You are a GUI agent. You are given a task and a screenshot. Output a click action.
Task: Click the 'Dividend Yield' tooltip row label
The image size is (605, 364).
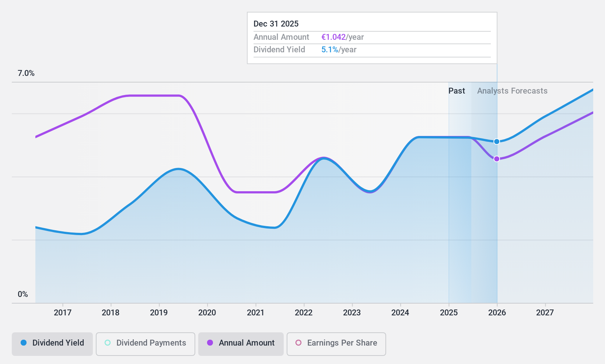point(279,50)
